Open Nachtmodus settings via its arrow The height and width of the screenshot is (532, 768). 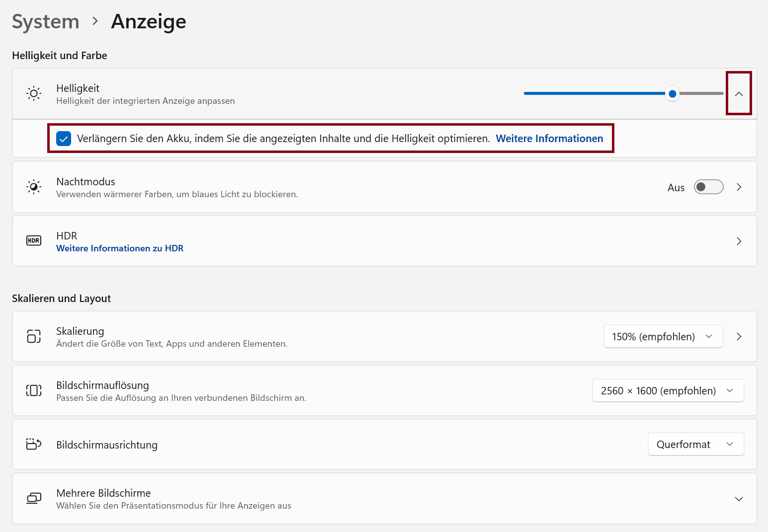[739, 187]
